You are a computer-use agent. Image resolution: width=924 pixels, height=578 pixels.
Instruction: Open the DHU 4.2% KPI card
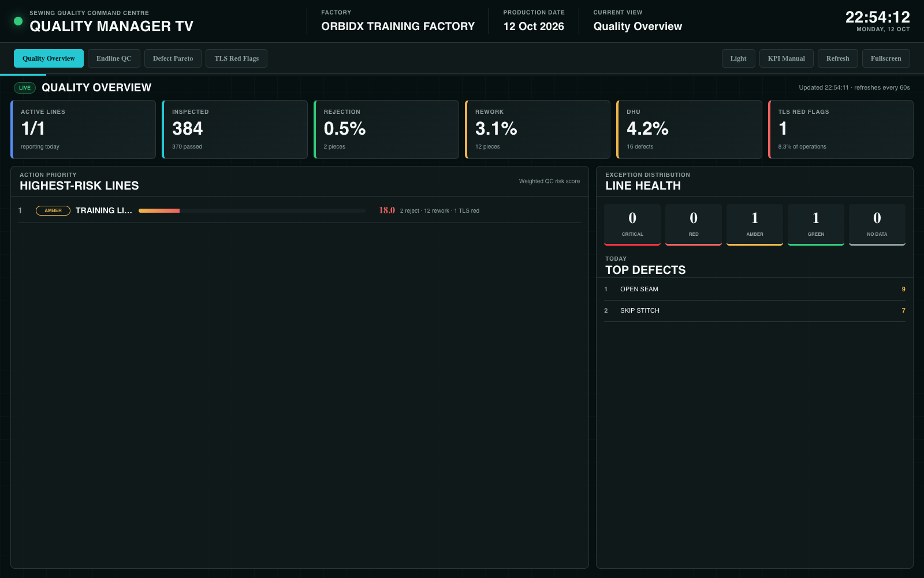click(x=689, y=129)
